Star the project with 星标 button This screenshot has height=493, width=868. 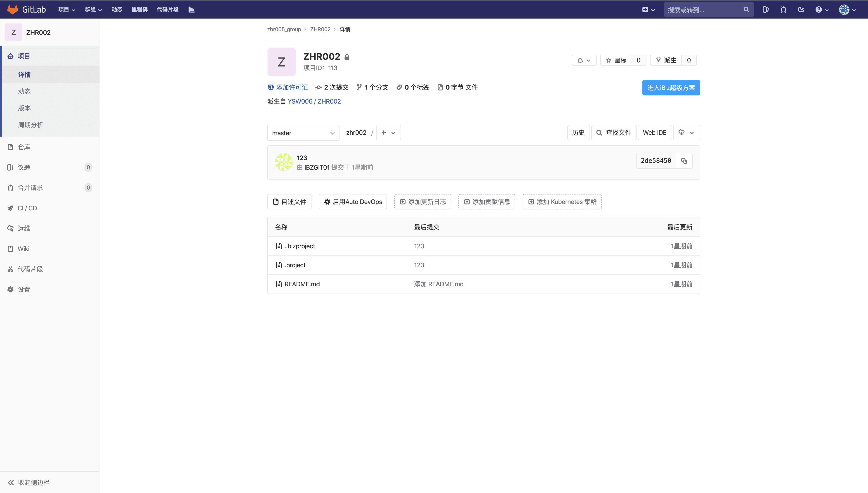tap(616, 60)
